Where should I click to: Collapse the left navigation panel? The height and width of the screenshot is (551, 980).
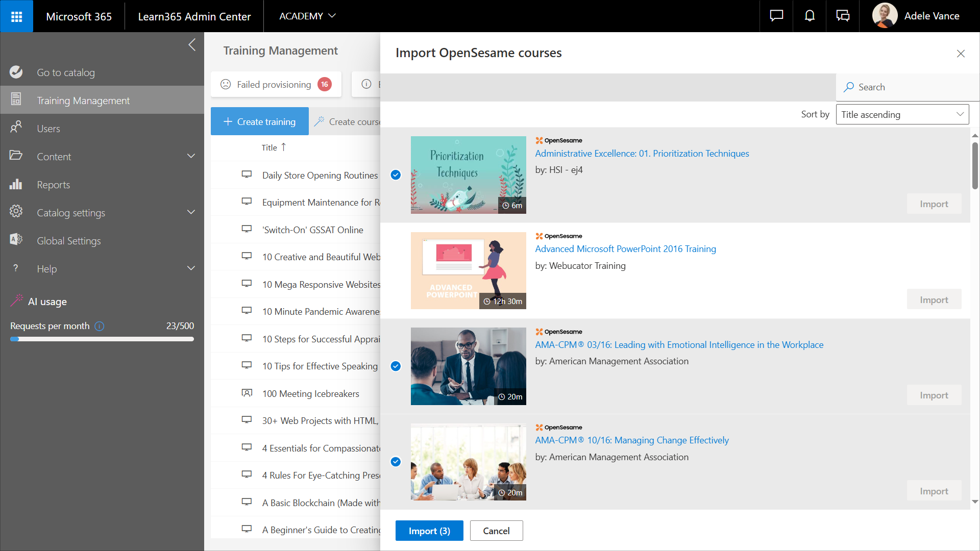pyautogui.click(x=192, y=45)
